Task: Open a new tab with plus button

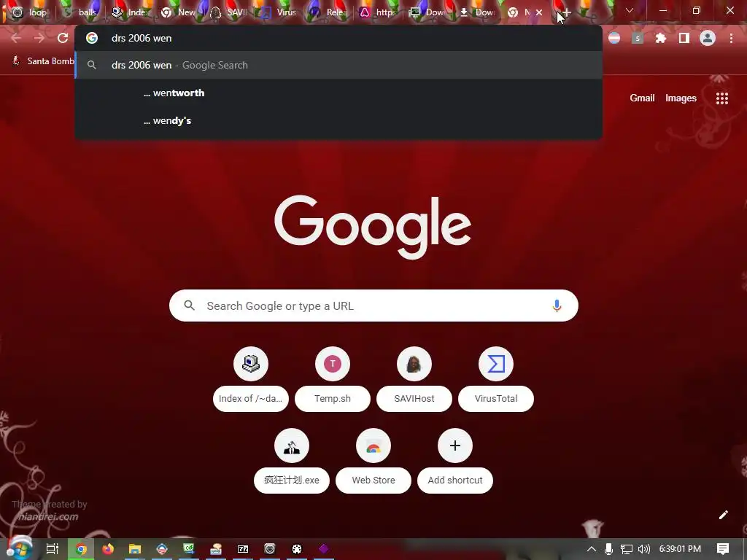Action: (x=566, y=13)
